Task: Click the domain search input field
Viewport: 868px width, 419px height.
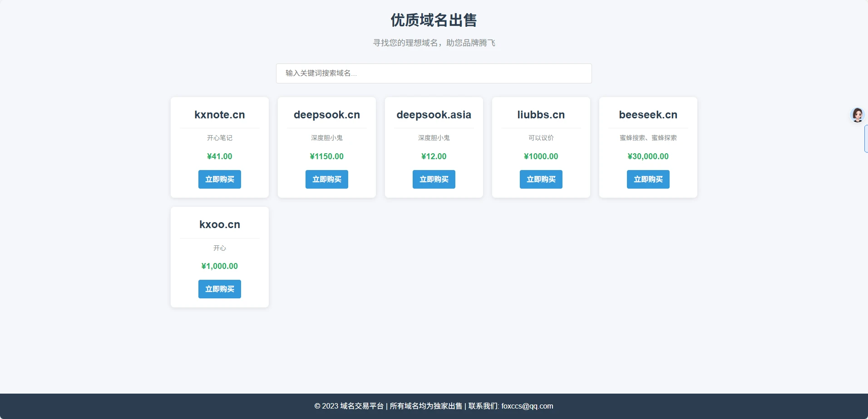Action: [x=434, y=73]
